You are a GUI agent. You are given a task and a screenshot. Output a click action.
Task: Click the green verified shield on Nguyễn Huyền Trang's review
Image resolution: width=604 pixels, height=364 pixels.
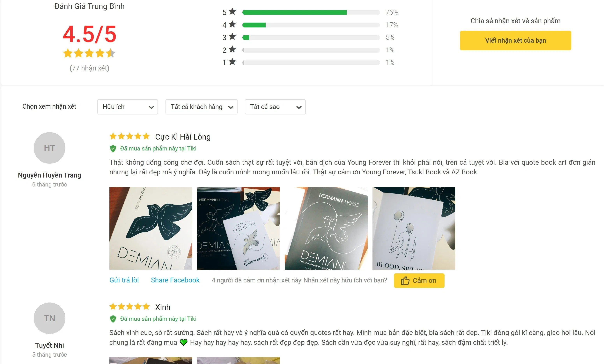point(113,149)
